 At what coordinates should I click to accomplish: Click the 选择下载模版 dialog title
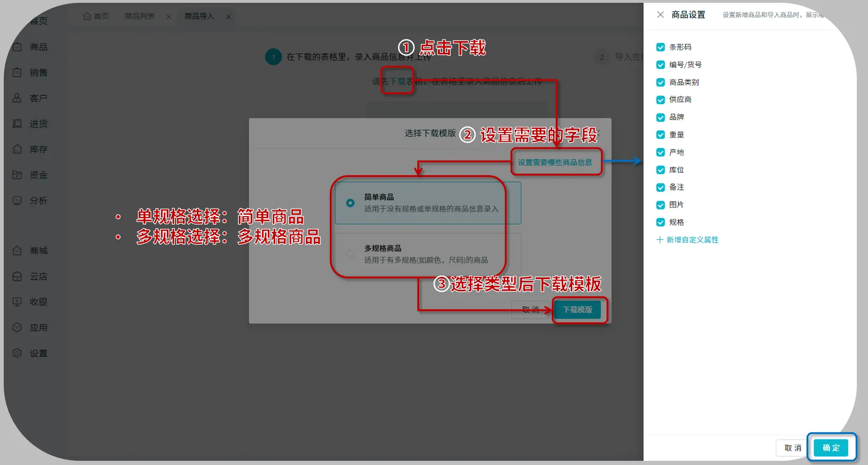(430, 134)
